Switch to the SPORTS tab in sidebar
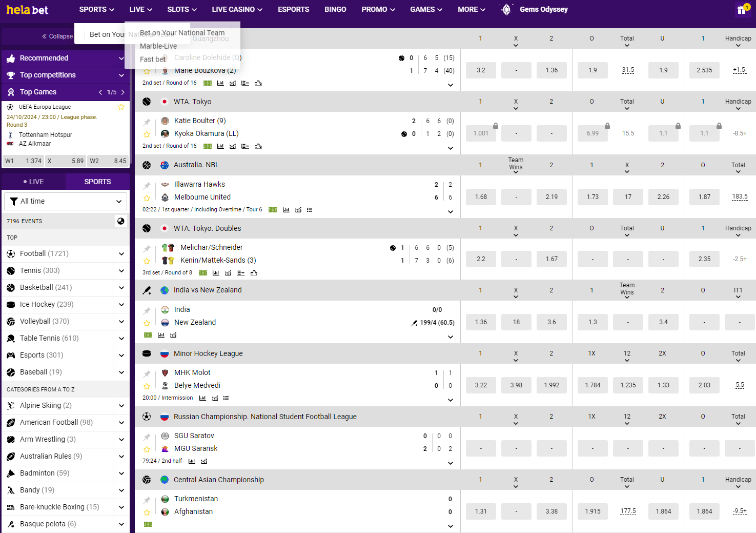This screenshot has width=756, height=533. [97, 182]
